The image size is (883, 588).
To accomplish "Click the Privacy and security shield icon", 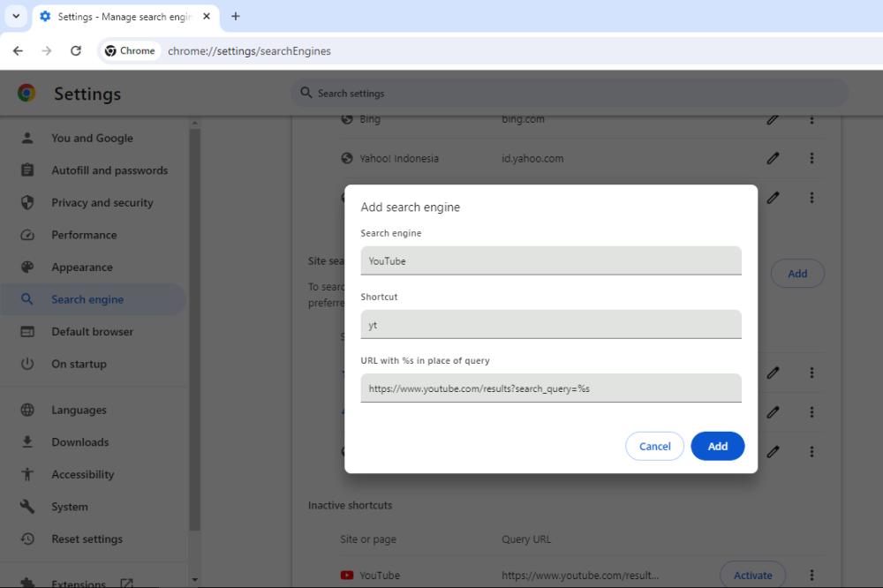I will 27,203.
